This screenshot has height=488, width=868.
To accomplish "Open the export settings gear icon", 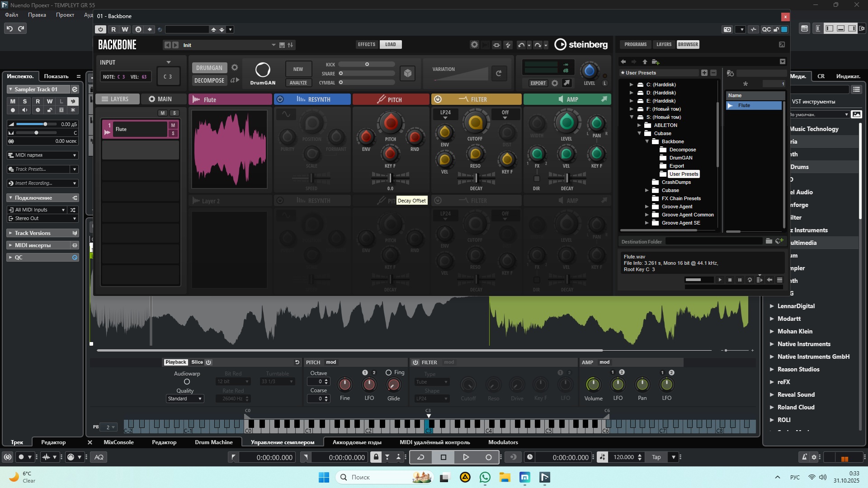I will pos(555,83).
